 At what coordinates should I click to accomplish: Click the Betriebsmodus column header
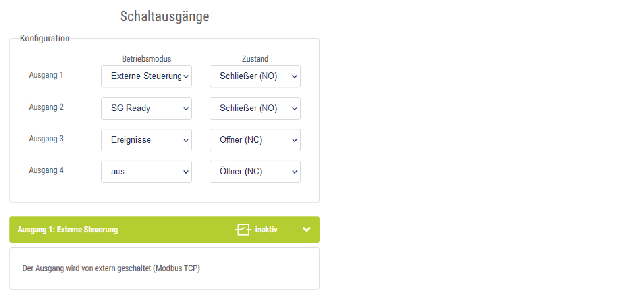pos(147,59)
